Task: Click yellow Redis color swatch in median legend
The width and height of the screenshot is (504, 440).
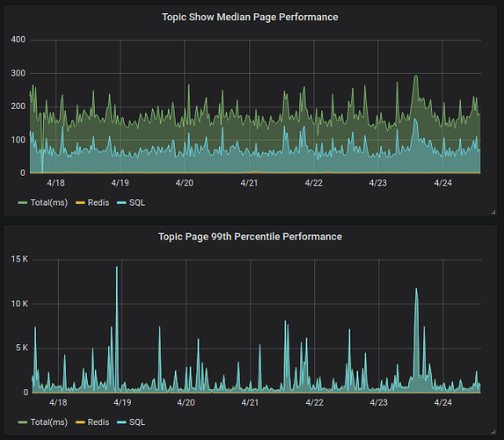Action: 80,202
